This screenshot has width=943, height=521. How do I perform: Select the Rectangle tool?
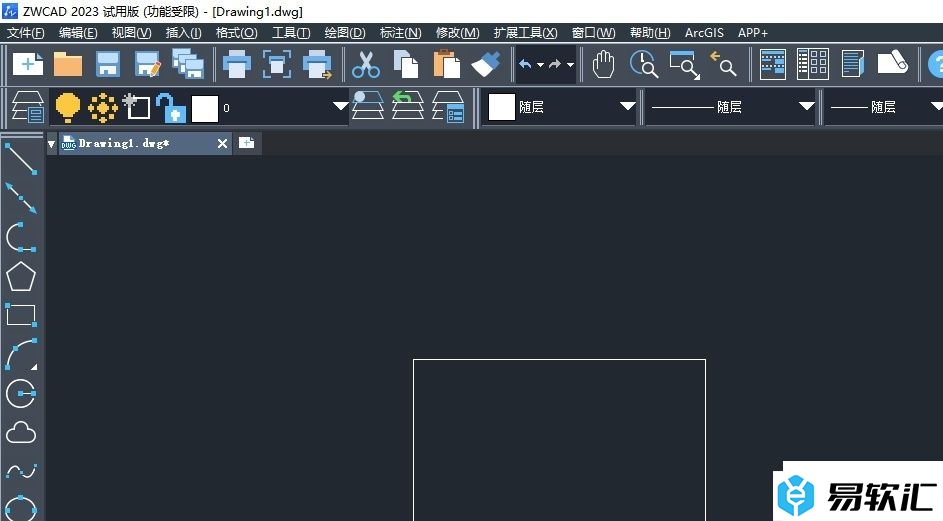point(21,315)
